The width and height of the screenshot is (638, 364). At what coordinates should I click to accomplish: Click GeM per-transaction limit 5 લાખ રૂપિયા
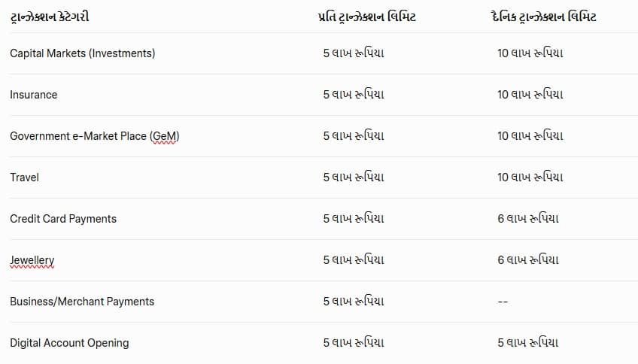click(x=354, y=136)
